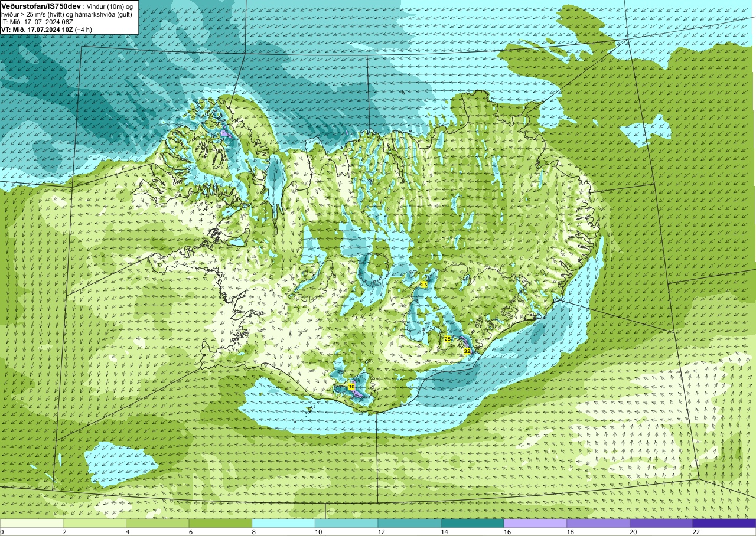Click the yellow gust marker labeled 30

pyautogui.click(x=351, y=387)
